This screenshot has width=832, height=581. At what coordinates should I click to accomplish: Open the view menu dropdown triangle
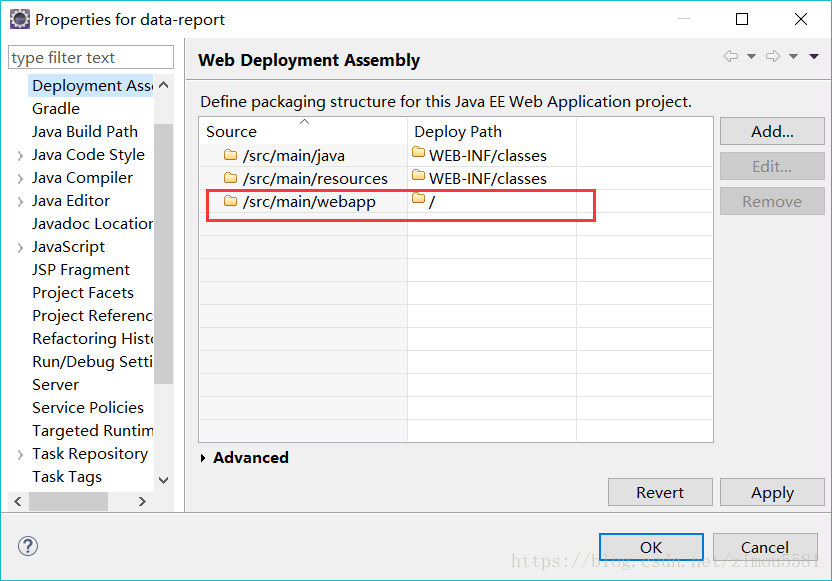pyautogui.click(x=814, y=57)
